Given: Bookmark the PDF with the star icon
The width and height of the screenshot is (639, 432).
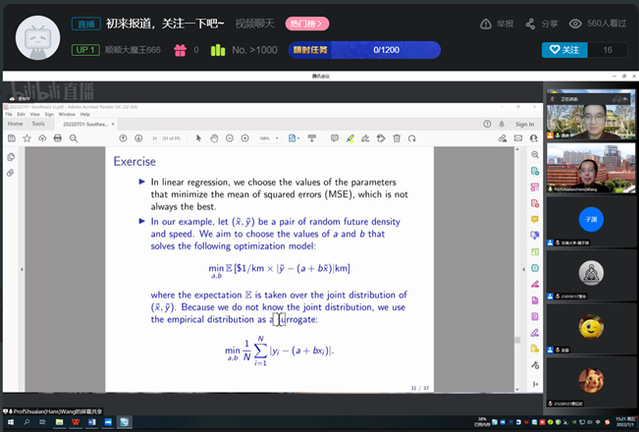Looking at the screenshot, I should pyautogui.click(x=27, y=138).
